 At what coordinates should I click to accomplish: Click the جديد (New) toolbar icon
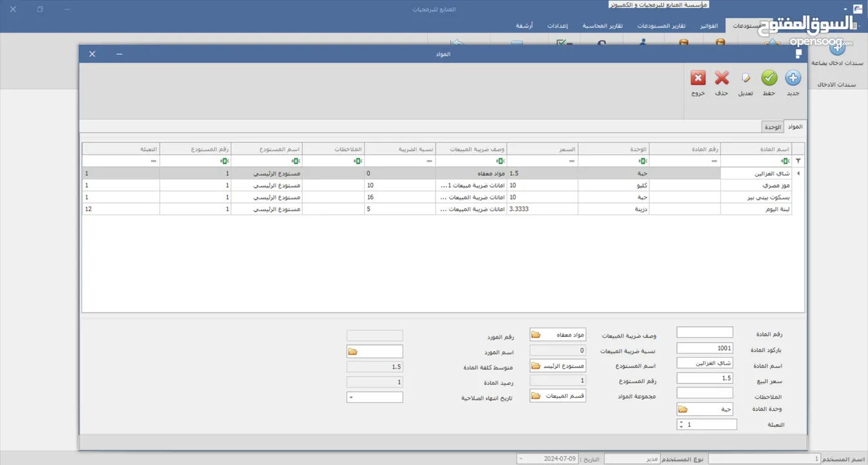(792, 78)
